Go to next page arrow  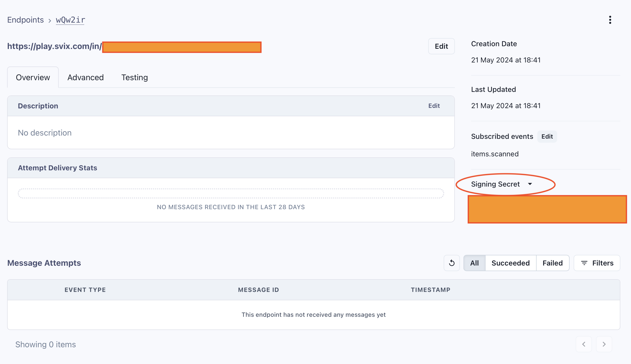point(604,344)
